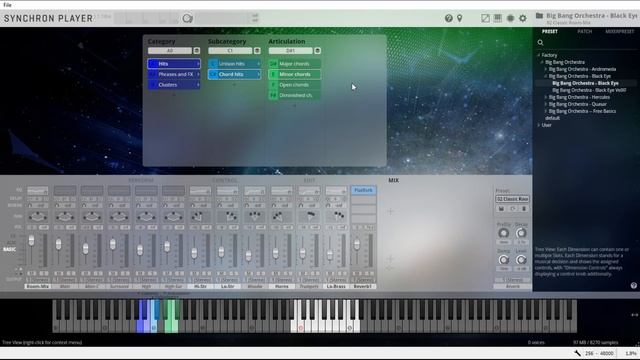Click the round record-style icon in toolbar
This screenshot has height=360, width=640.
pos(510,18)
